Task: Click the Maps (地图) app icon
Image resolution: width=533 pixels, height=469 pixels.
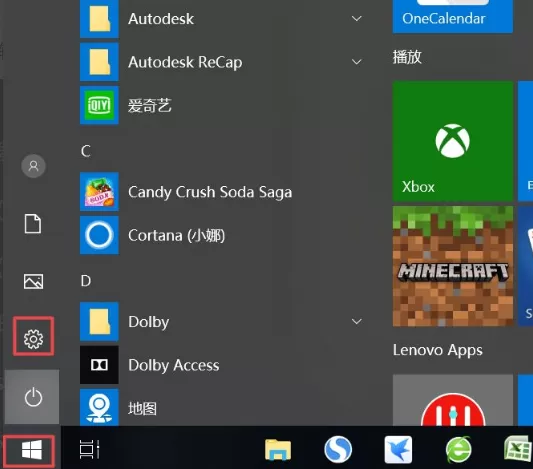Action: pyautogui.click(x=99, y=407)
